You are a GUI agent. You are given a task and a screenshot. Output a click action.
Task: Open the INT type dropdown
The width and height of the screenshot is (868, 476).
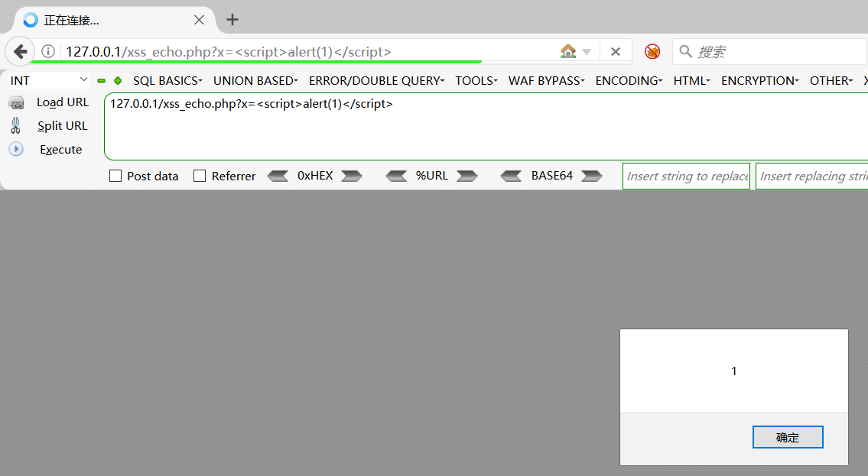[49, 80]
